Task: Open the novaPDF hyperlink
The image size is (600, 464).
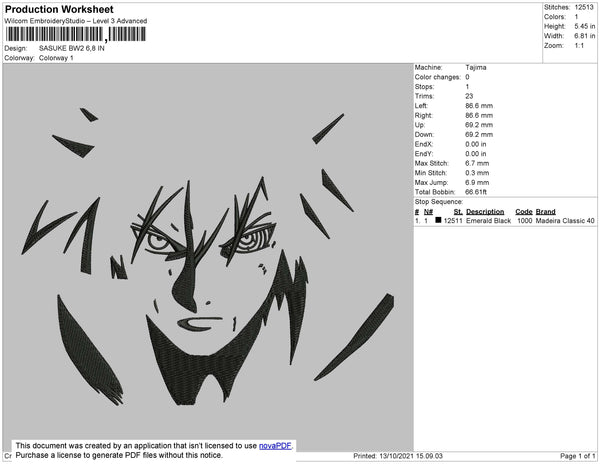Action: [x=275, y=446]
